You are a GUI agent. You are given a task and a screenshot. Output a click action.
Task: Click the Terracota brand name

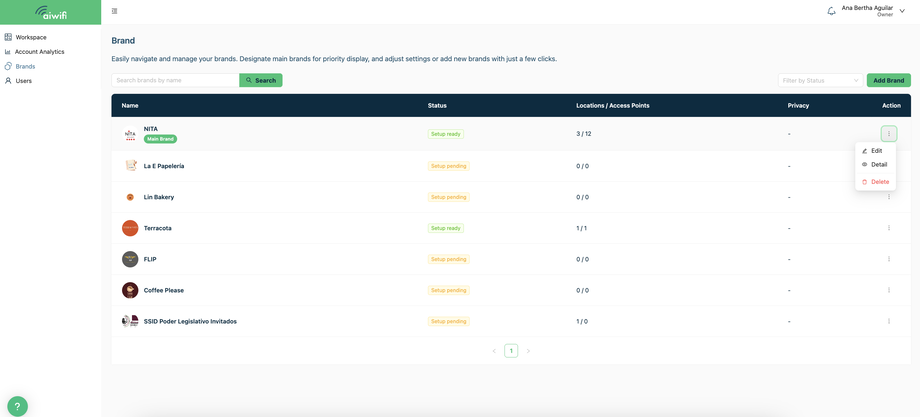click(x=158, y=228)
